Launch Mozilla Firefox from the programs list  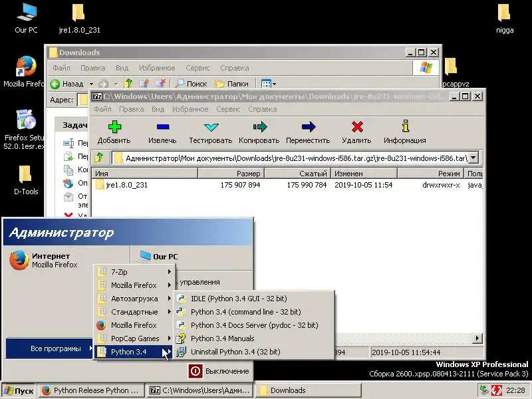pos(134,325)
